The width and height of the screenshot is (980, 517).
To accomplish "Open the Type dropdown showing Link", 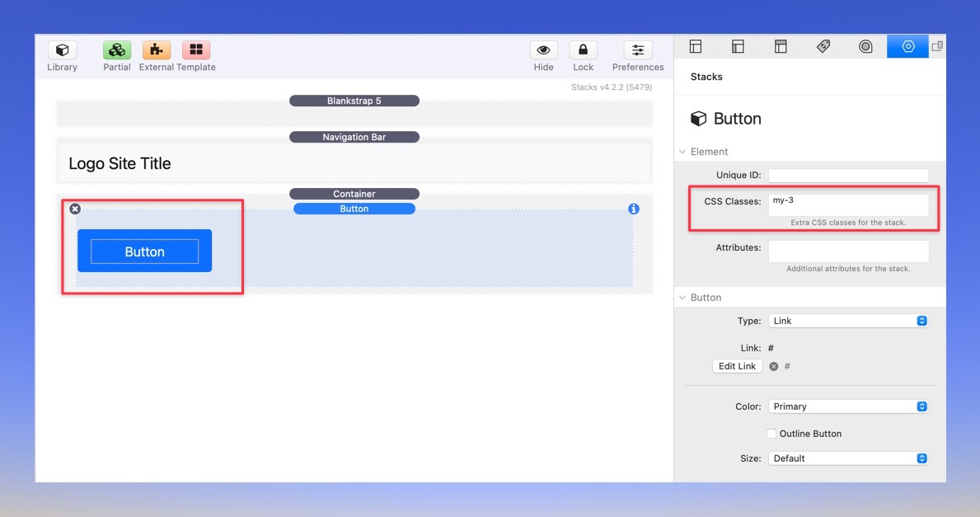I will 848,321.
